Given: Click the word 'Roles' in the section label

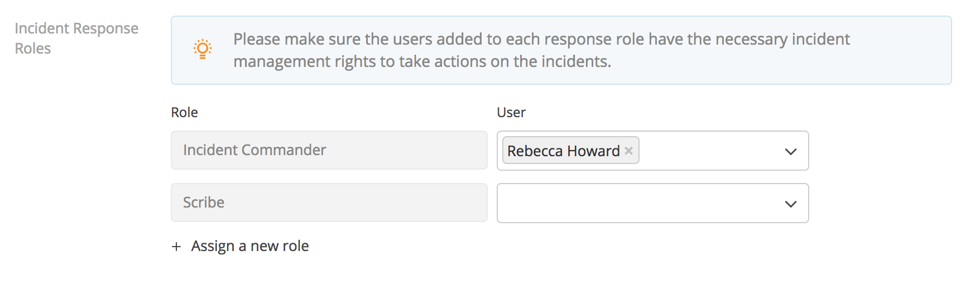Looking at the screenshot, I should [x=33, y=49].
